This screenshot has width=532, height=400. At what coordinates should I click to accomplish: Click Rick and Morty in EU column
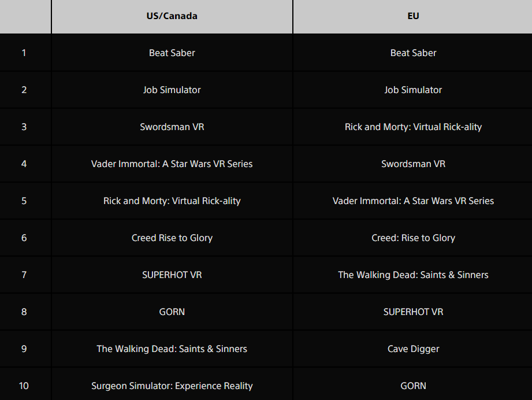(x=413, y=127)
